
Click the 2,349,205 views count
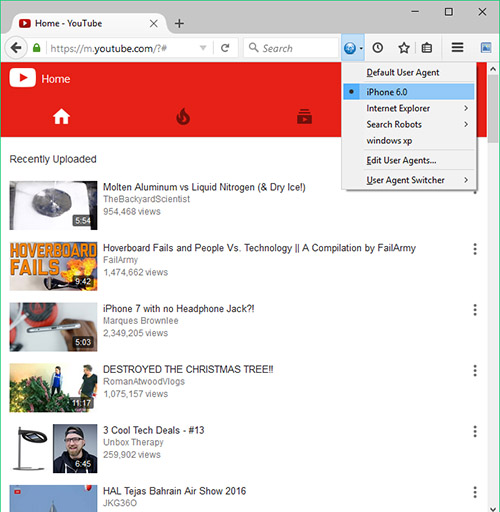point(135,333)
